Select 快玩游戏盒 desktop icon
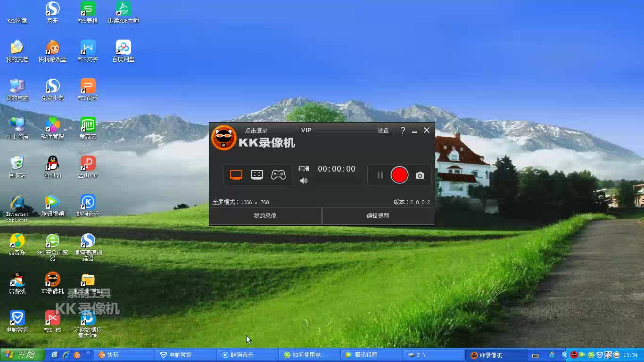 52,51
